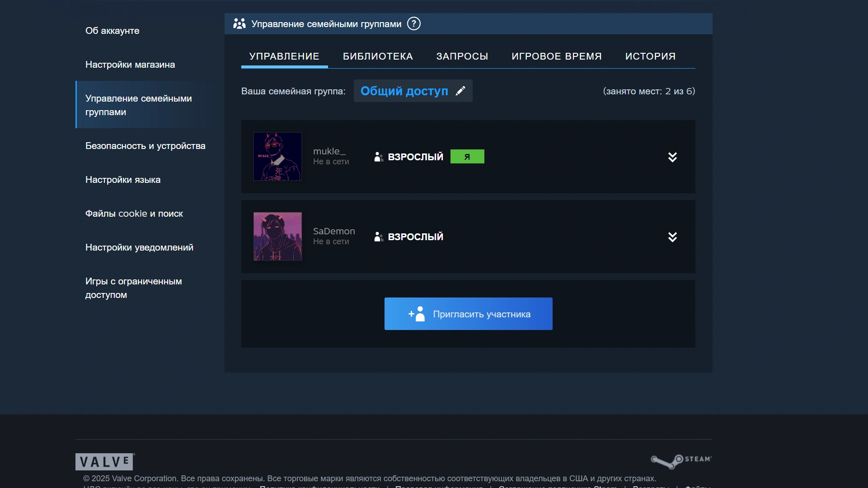Image resolution: width=868 pixels, height=488 pixels.
Task: Open Настройки уведомлений in sidebar
Action: coord(139,247)
